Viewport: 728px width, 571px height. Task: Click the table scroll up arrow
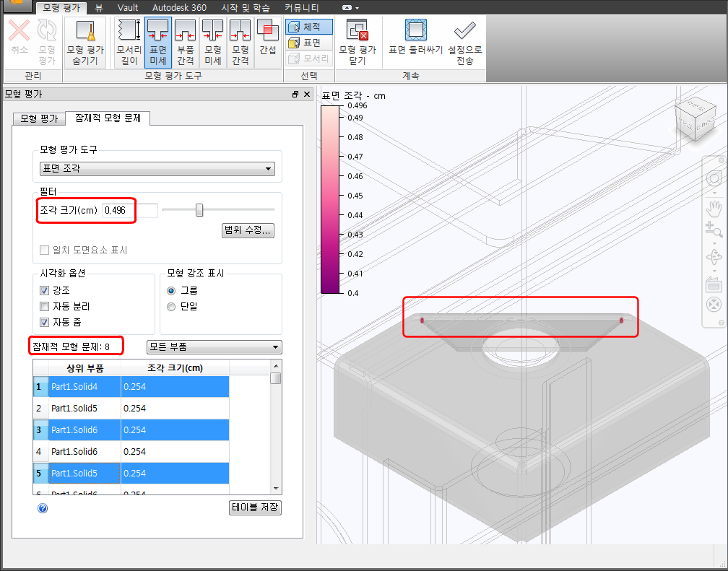(x=276, y=366)
